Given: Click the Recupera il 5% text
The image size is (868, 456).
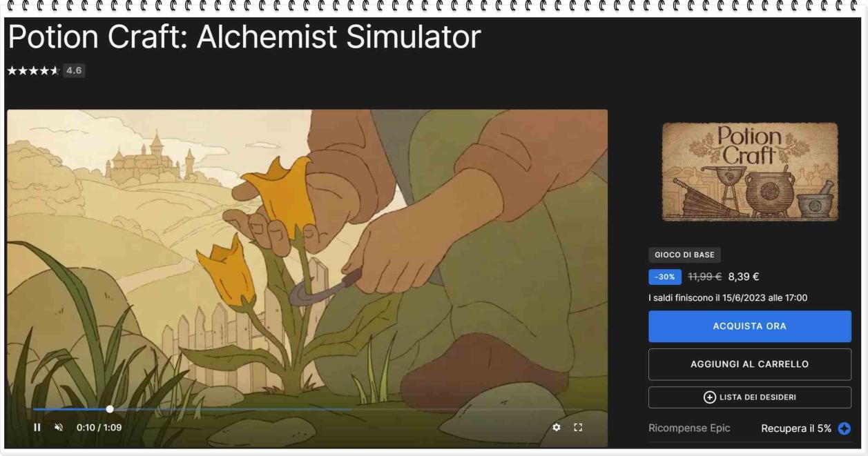Looking at the screenshot, I should [795, 428].
